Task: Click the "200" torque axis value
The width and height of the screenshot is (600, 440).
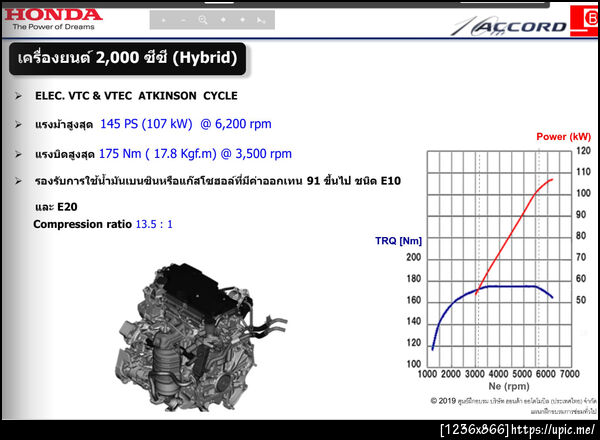Action: click(414, 257)
